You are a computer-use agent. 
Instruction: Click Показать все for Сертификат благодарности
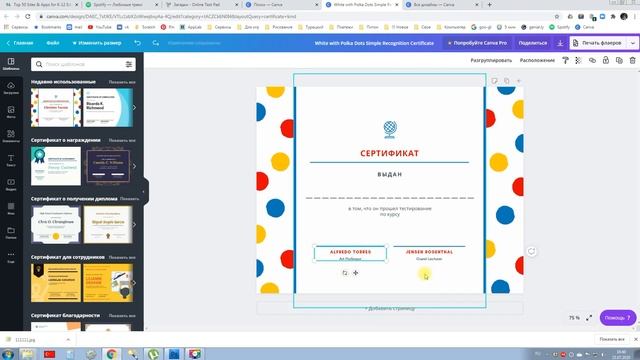click(122, 316)
